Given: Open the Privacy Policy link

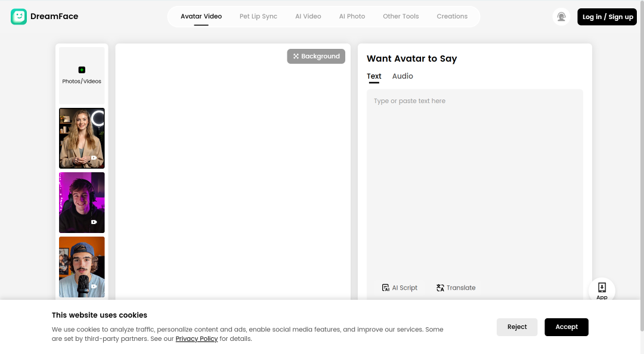Looking at the screenshot, I should point(197,339).
